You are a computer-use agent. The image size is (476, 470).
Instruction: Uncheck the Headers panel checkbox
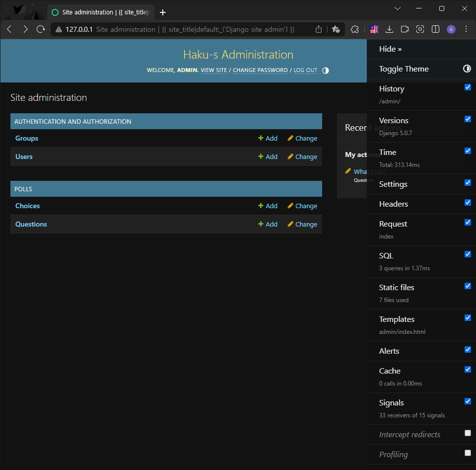(468, 202)
